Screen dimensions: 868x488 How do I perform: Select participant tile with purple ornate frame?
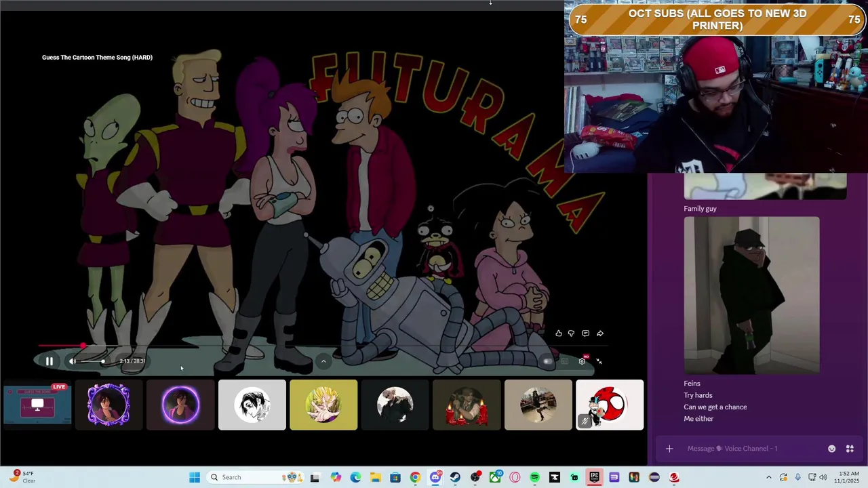(108, 405)
